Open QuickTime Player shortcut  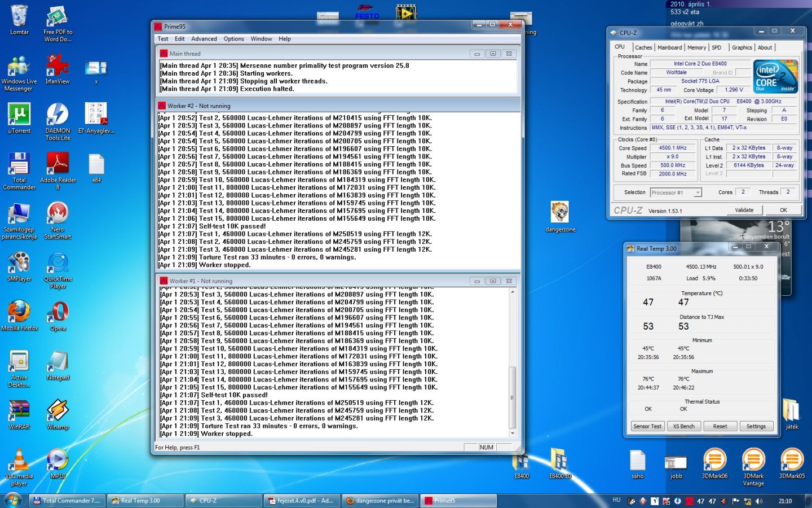(58, 270)
